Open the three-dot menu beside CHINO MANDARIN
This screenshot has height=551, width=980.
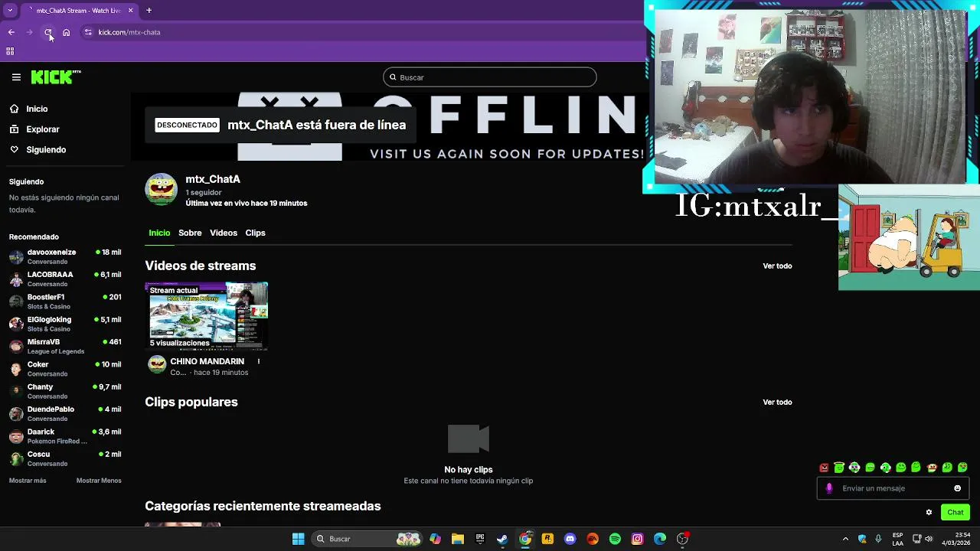[259, 361]
